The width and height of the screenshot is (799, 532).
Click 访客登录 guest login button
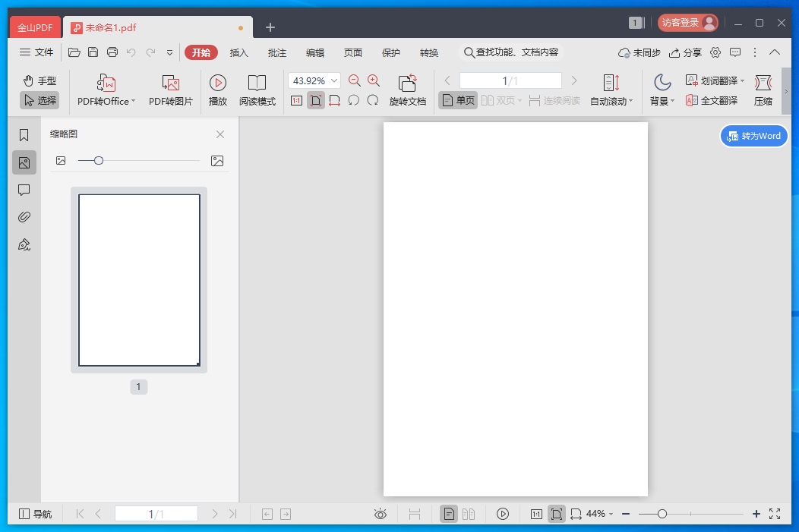pyautogui.click(x=688, y=23)
